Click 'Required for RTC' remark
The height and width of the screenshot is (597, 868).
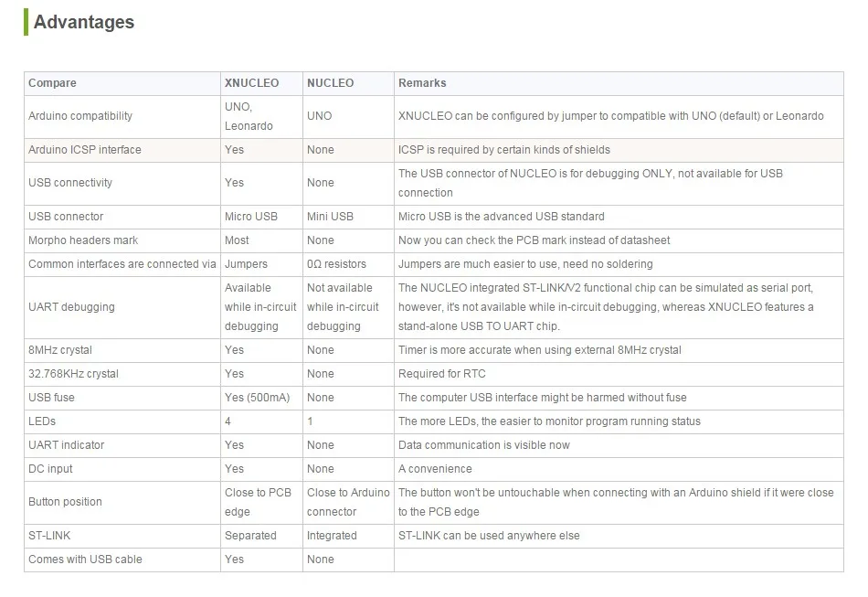coord(441,374)
